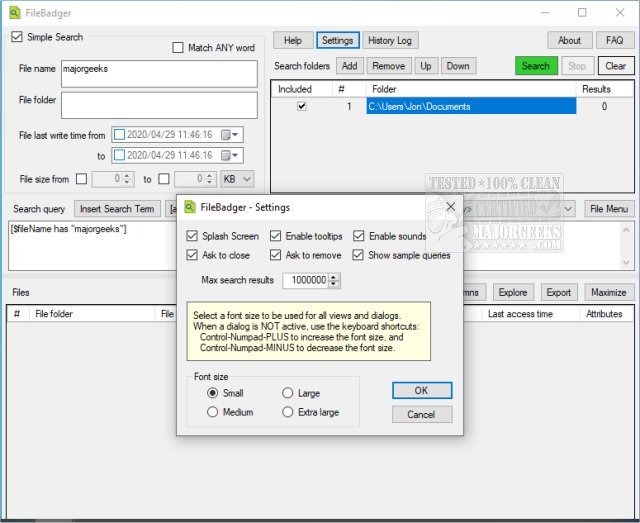Uncheck Show sample queries option
The image size is (640, 523).
(x=358, y=255)
